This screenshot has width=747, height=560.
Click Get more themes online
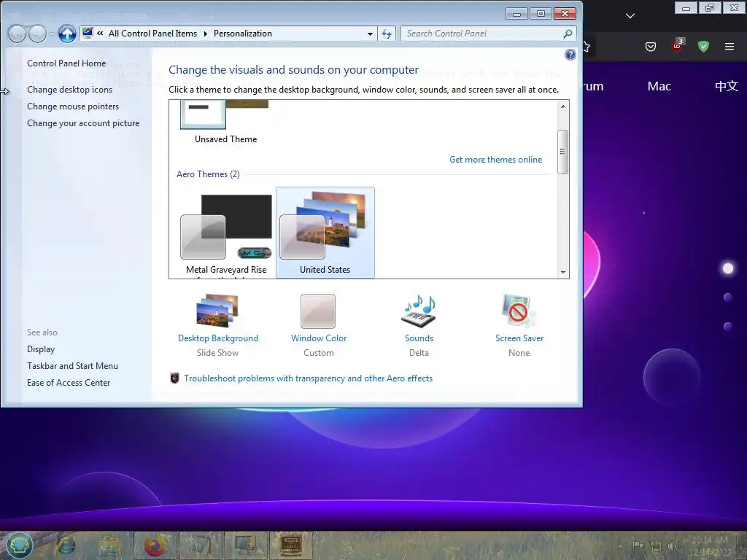[495, 160]
